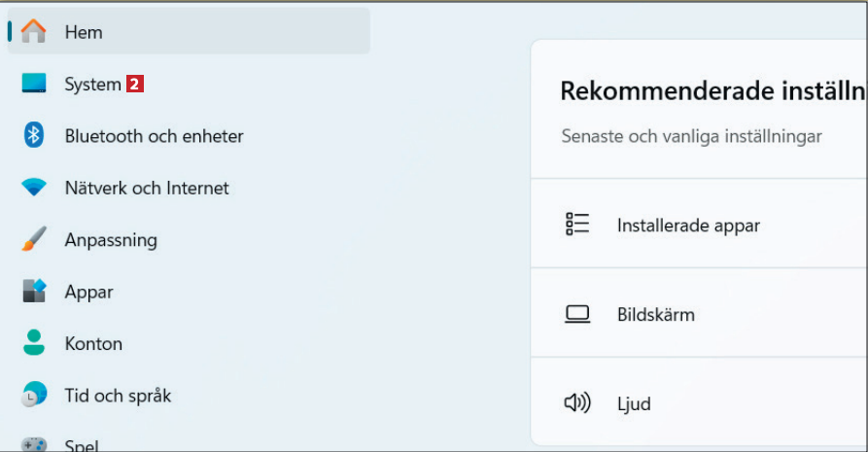Open Bluetooth och enheter section

[x=154, y=136]
